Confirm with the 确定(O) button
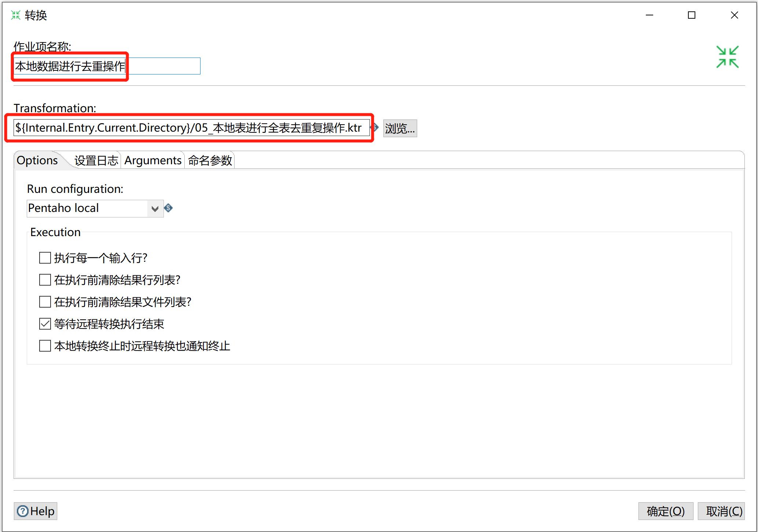 [x=666, y=511]
